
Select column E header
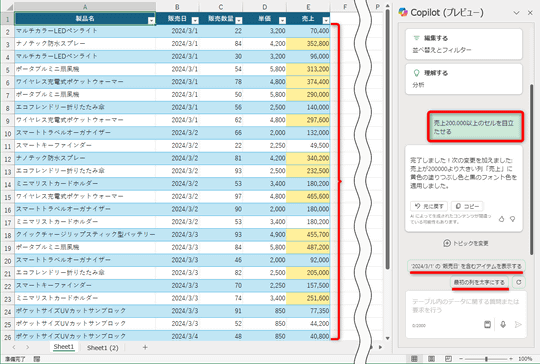pos(308,7)
